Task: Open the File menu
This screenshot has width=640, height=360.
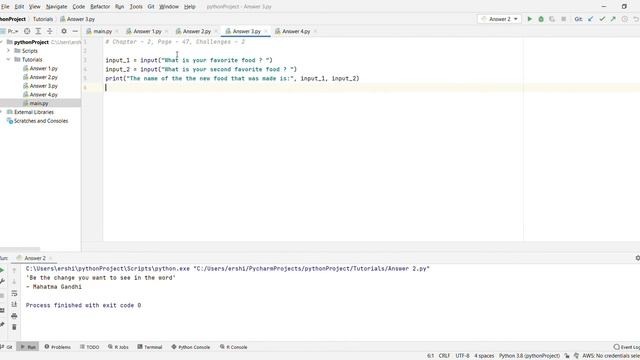Action: click(x=5, y=7)
